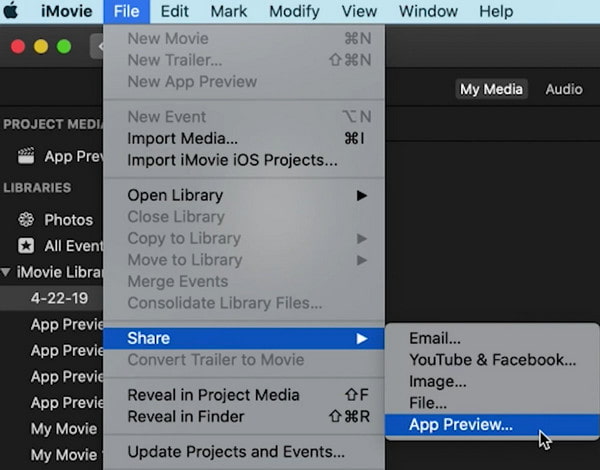Click the clapperboard project icon
Image resolution: width=600 pixels, height=470 pixels.
click(x=26, y=156)
